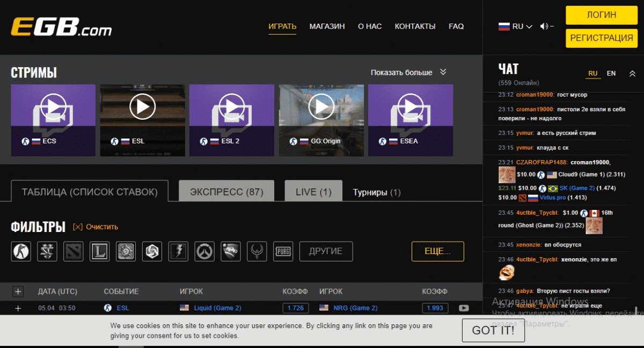Screen dimensions: 644x348
Task: Open the RU site language dropdown
Action: tap(515, 26)
